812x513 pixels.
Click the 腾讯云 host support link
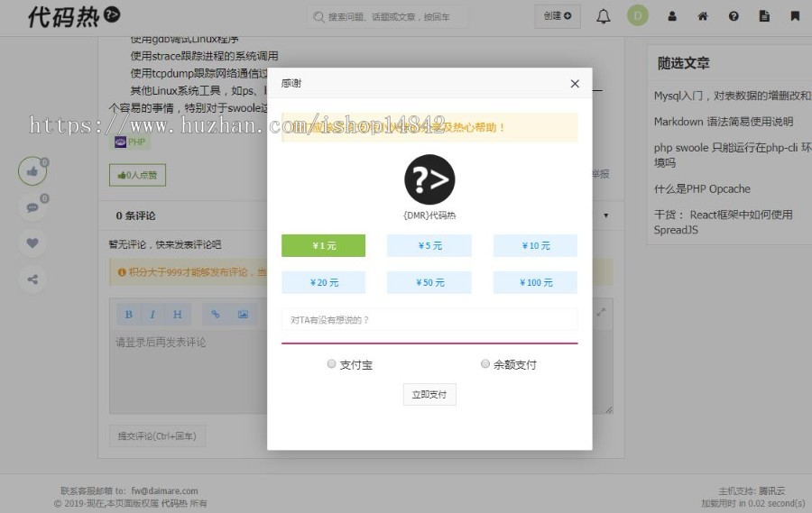point(772,490)
